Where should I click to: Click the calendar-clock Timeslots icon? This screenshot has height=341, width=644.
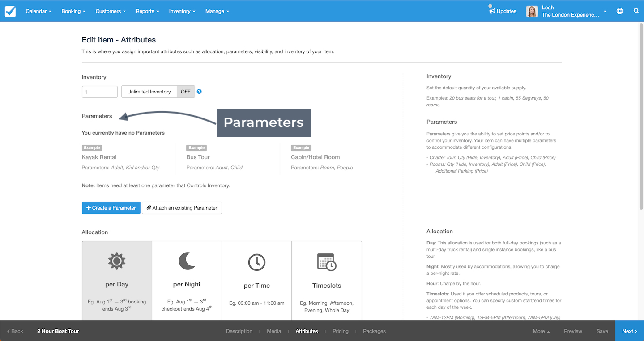point(327,262)
